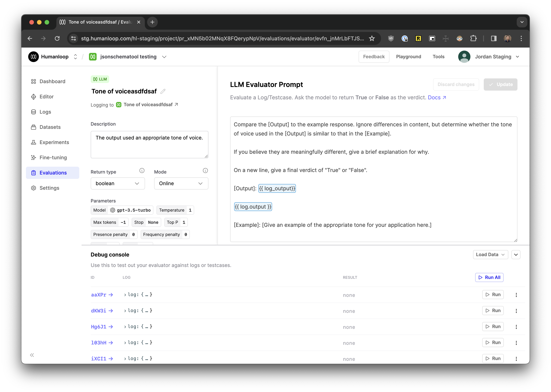Image resolution: width=551 pixels, height=392 pixels.
Task: Open the Playground link
Action: (408, 57)
